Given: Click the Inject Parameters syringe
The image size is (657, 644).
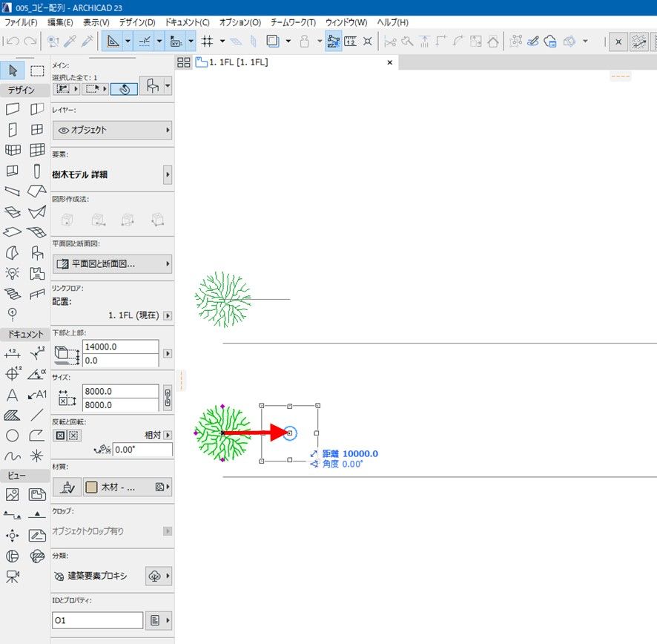Looking at the screenshot, I should tap(88, 41).
